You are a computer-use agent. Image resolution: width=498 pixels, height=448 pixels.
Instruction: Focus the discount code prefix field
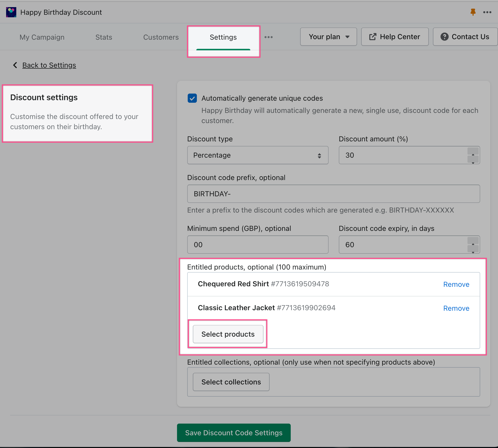333,194
